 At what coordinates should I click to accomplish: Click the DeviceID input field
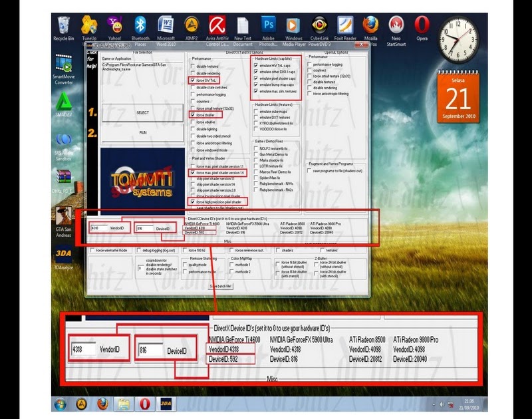coord(145,229)
